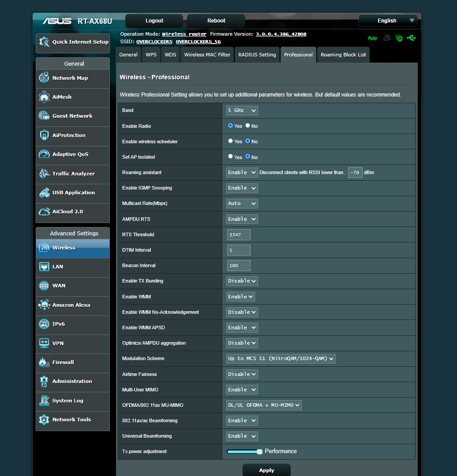
Task: Open the OFDMA/802.11ax MU-MIMO dropdown
Action: [264, 405]
